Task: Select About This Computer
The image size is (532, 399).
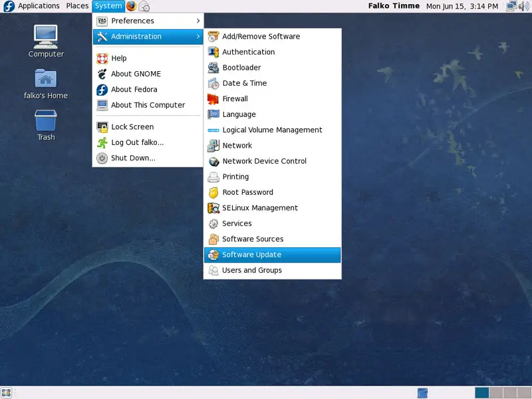Action: click(x=148, y=105)
